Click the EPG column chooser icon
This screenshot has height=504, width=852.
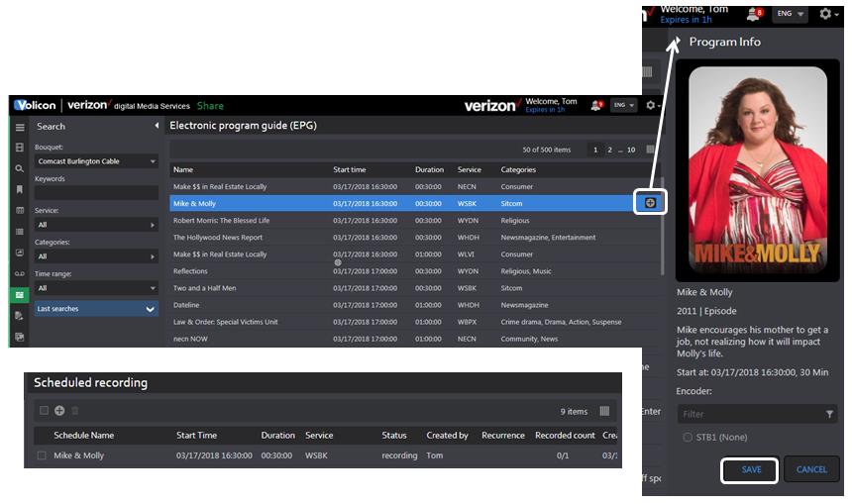pos(650,150)
